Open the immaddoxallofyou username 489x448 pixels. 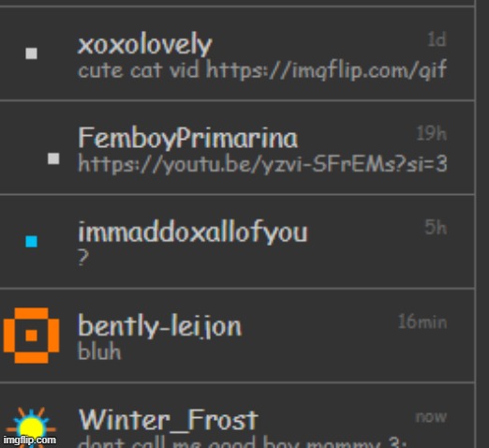pyautogui.click(x=193, y=232)
